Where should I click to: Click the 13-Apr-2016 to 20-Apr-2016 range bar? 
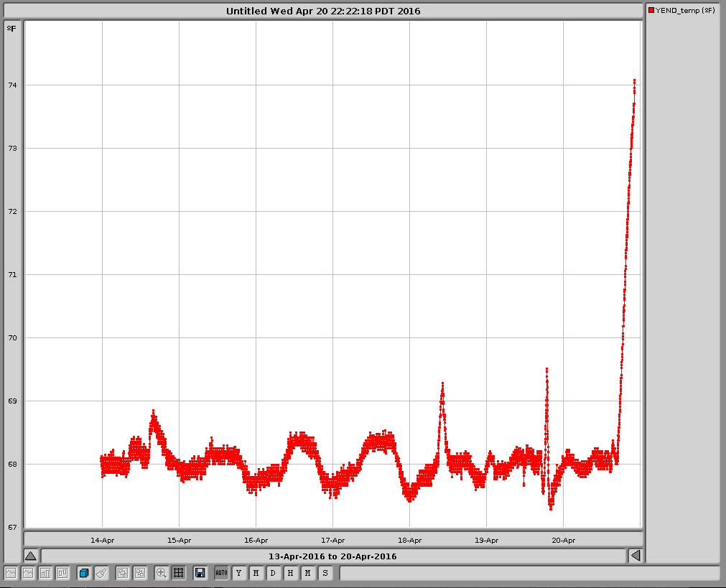click(333, 556)
